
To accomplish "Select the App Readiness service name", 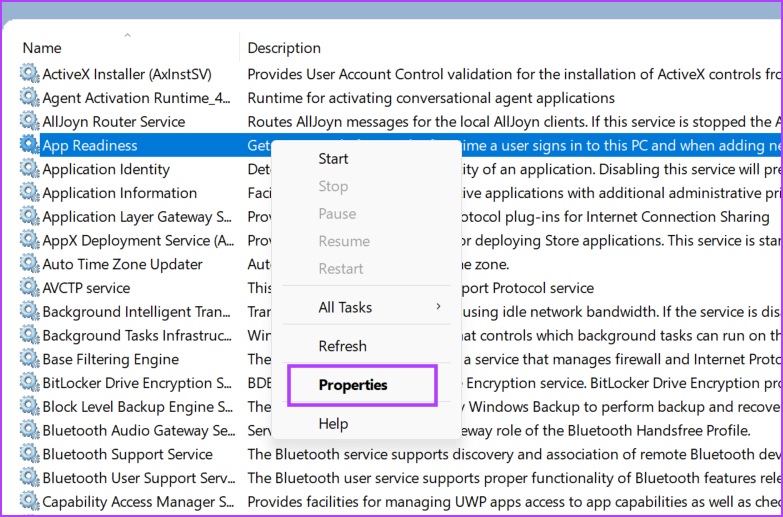I will point(90,145).
